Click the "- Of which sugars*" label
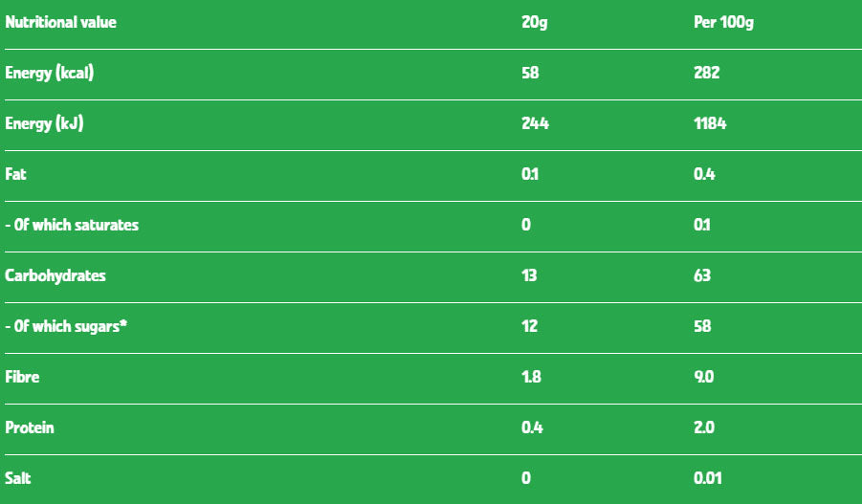 [x=67, y=326]
